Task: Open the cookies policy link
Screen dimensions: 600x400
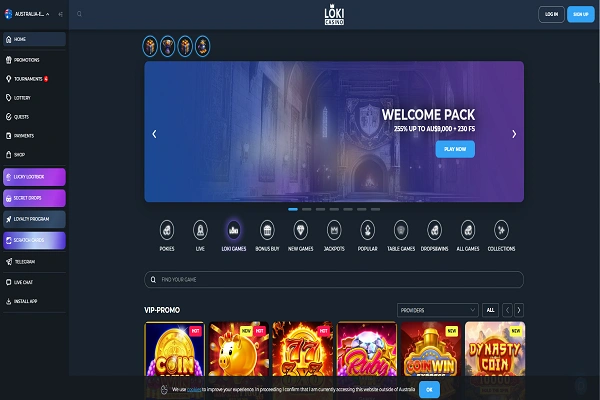Action: point(194,390)
